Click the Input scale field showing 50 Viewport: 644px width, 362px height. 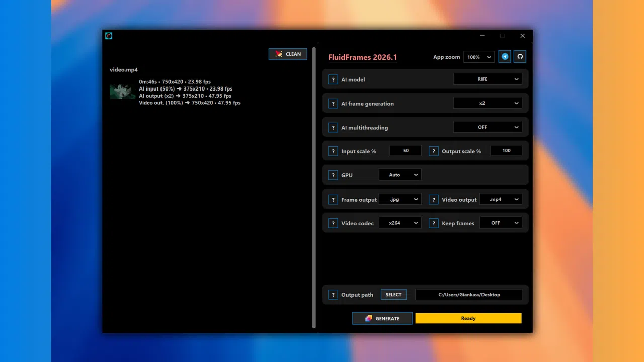tap(406, 151)
